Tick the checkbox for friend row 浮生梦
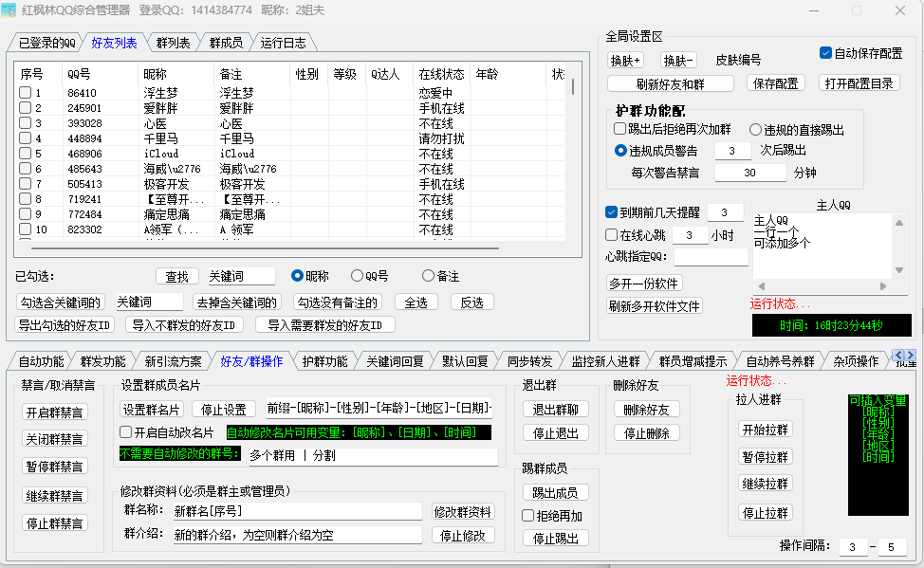 [x=26, y=93]
